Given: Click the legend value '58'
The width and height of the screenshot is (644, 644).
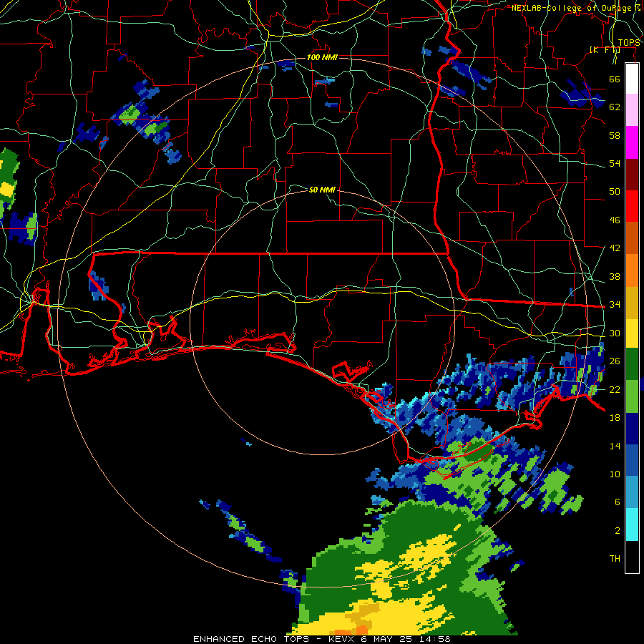Looking at the screenshot, I should click(615, 135).
